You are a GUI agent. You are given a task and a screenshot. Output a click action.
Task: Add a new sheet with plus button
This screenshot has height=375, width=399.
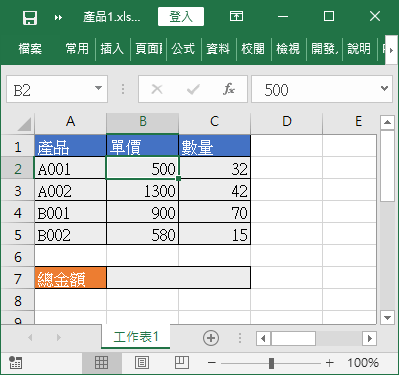click(x=211, y=338)
